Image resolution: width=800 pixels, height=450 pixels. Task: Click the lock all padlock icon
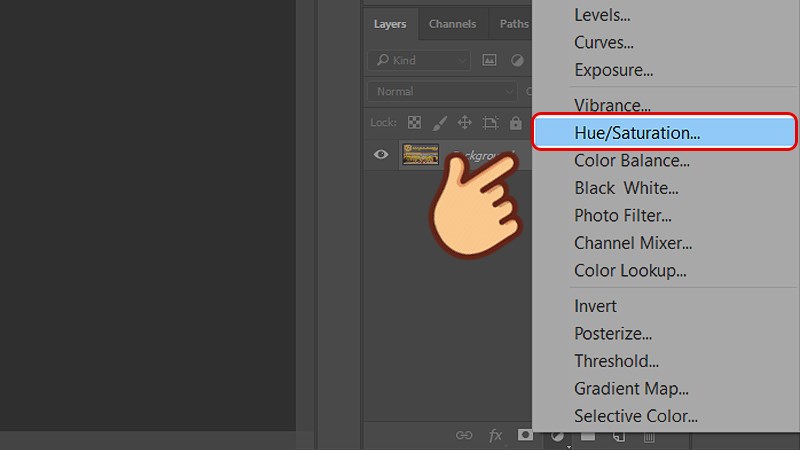click(515, 123)
